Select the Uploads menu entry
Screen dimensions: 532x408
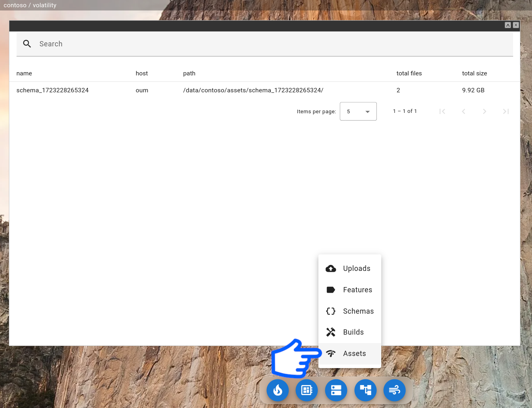356,269
